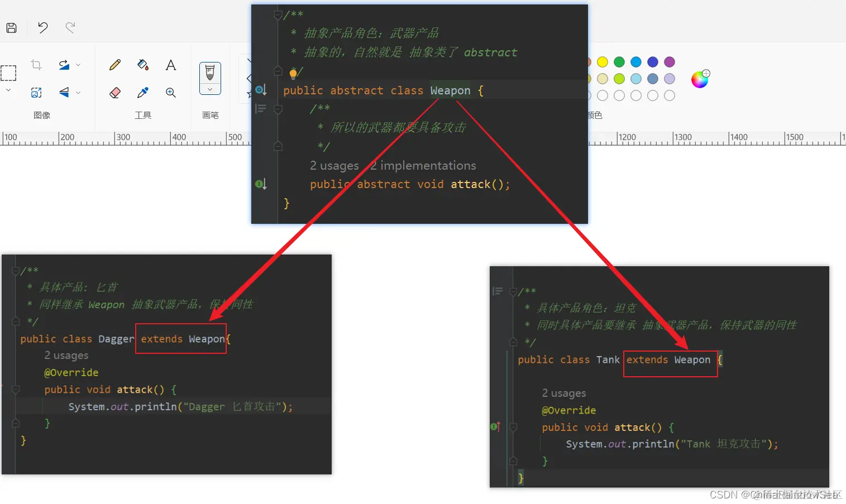Collapse Dagger javadoc comment fold marker

point(16,271)
